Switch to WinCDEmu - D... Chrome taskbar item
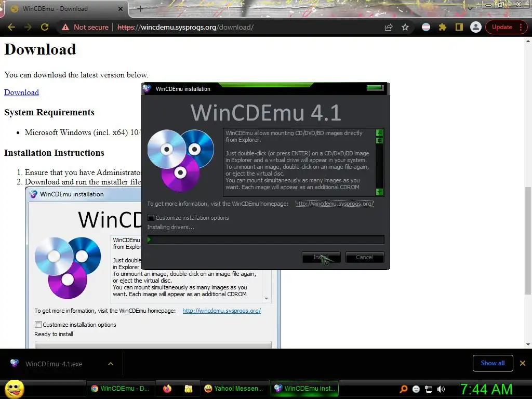The image size is (532, 399). (x=121, y=389)
